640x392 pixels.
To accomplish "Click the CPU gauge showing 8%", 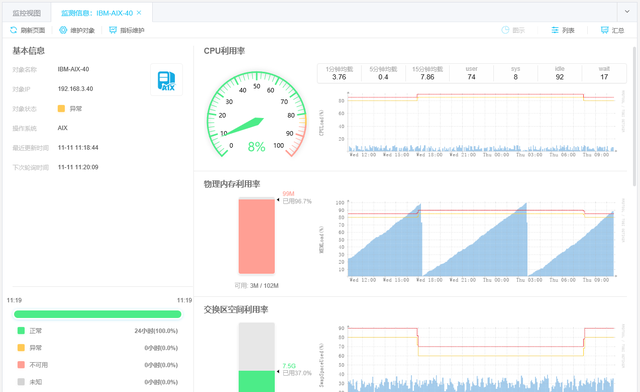I will 256,114.
